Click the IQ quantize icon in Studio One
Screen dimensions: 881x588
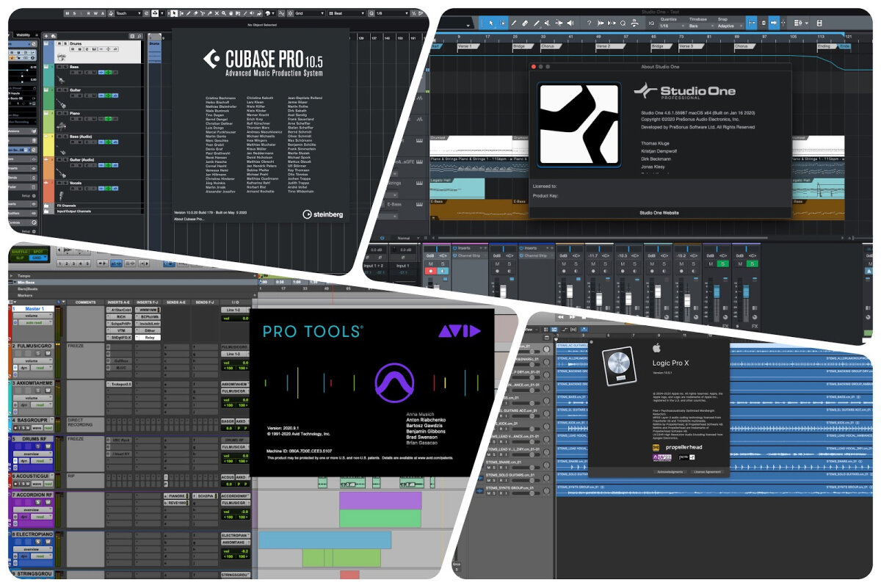(x=651, y=23)
